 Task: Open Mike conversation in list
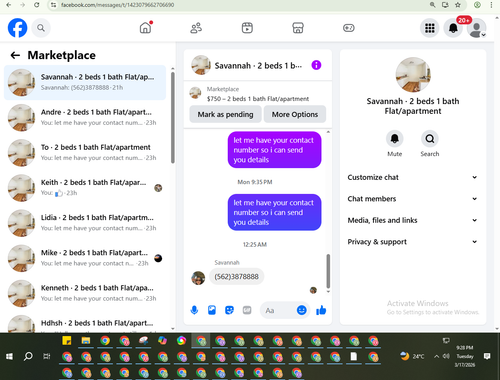[85, 258]
